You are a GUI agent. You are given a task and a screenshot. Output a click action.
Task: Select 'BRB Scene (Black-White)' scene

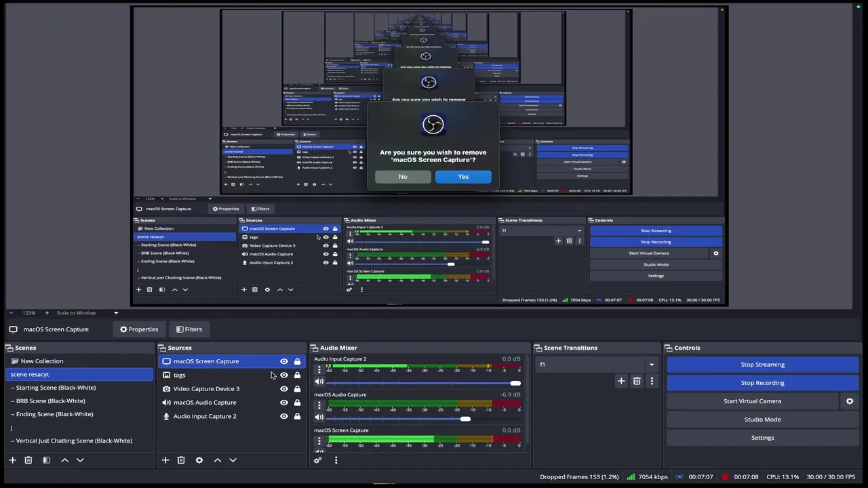click(79, 401)
